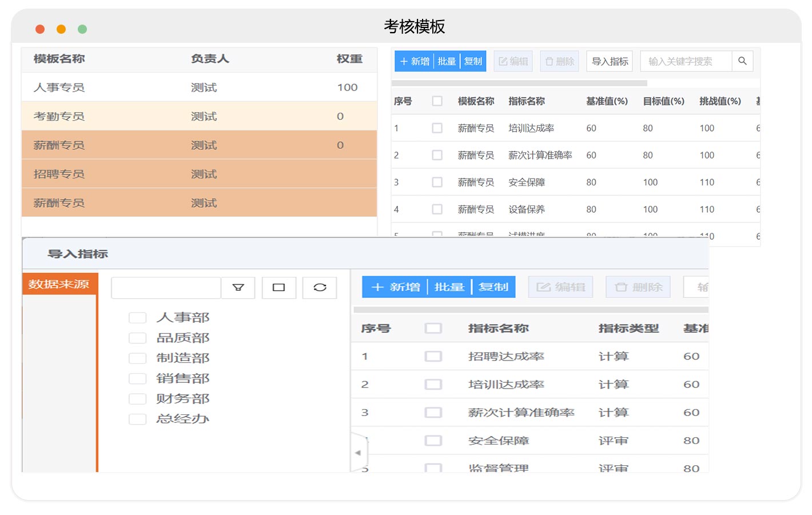Click the 权重 column header

349,58
